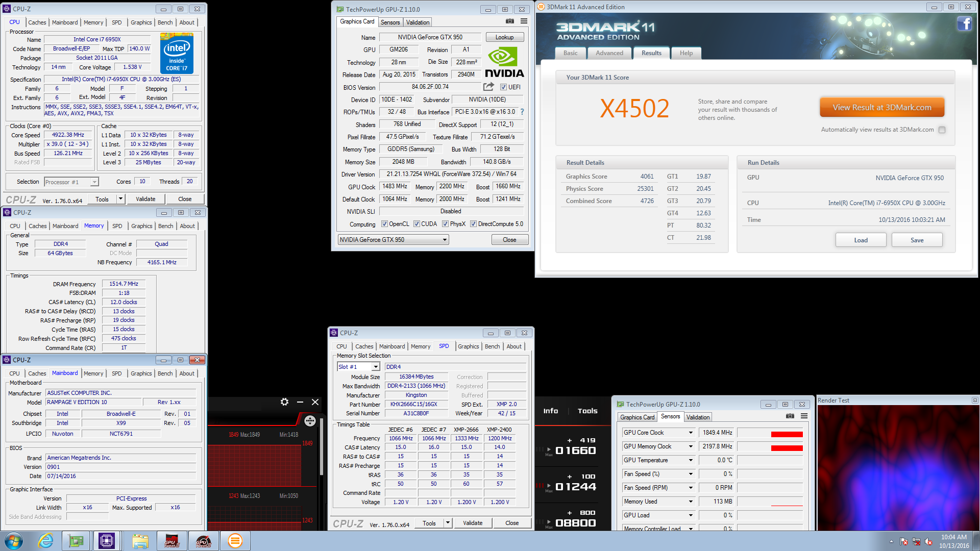Expand the GPU Core Clock sensor dropdown
Viewport: 980px width, 551px height.
tap(691, 433)
